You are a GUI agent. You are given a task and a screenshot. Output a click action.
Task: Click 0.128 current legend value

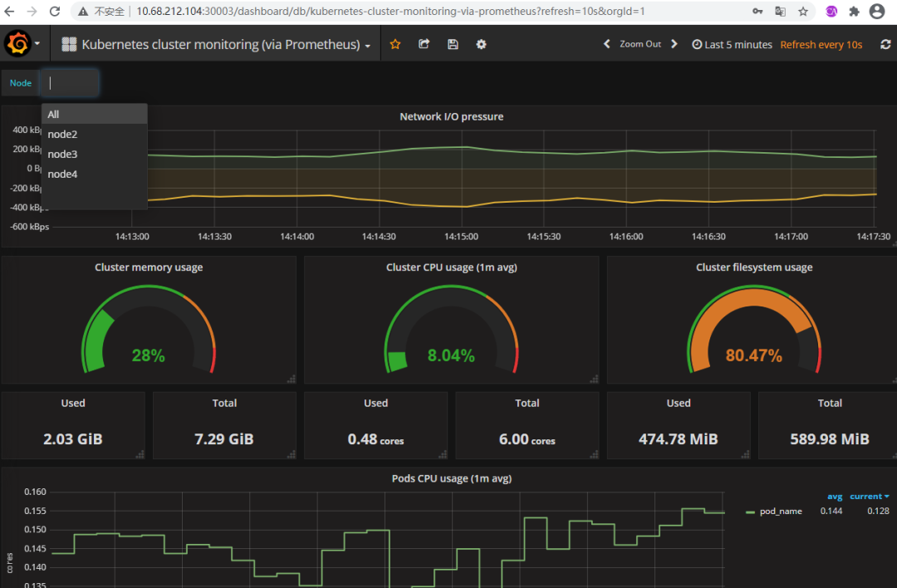[878, 512]
